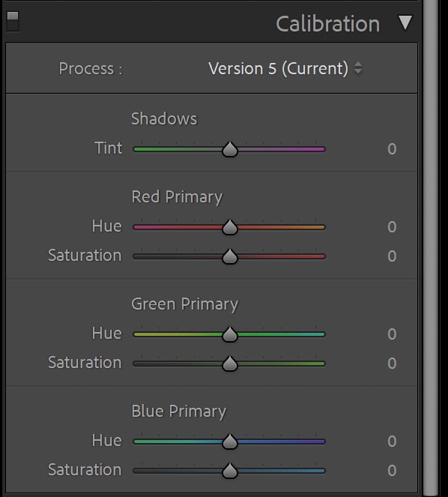Click the Calibration panel title
Image resolution: width=448 pixels, height=497 pixels.
click(x=328, y=24)
